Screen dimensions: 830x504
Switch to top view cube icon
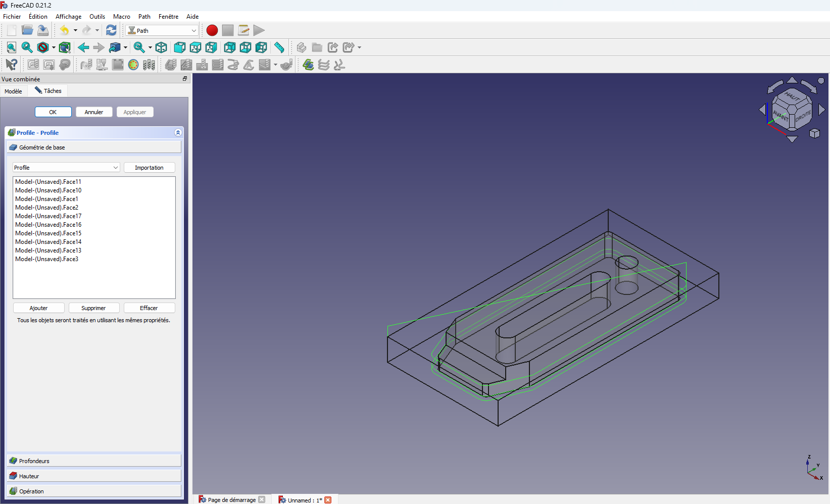[195, 47]
